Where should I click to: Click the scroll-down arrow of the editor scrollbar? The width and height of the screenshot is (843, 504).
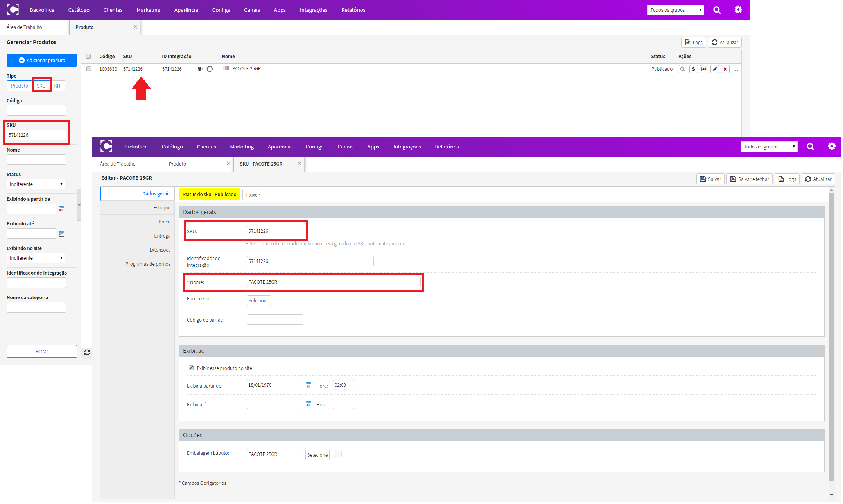pos(832,495)
